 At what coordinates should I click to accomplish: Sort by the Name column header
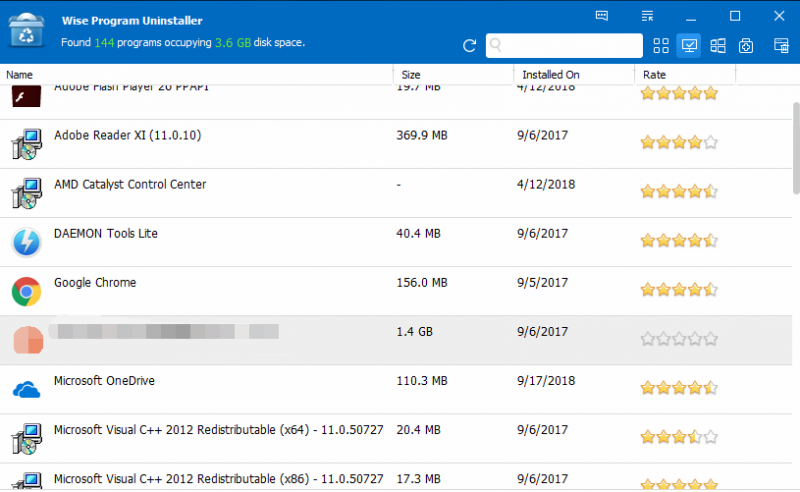pyautogui.click(x=19, y=75)
